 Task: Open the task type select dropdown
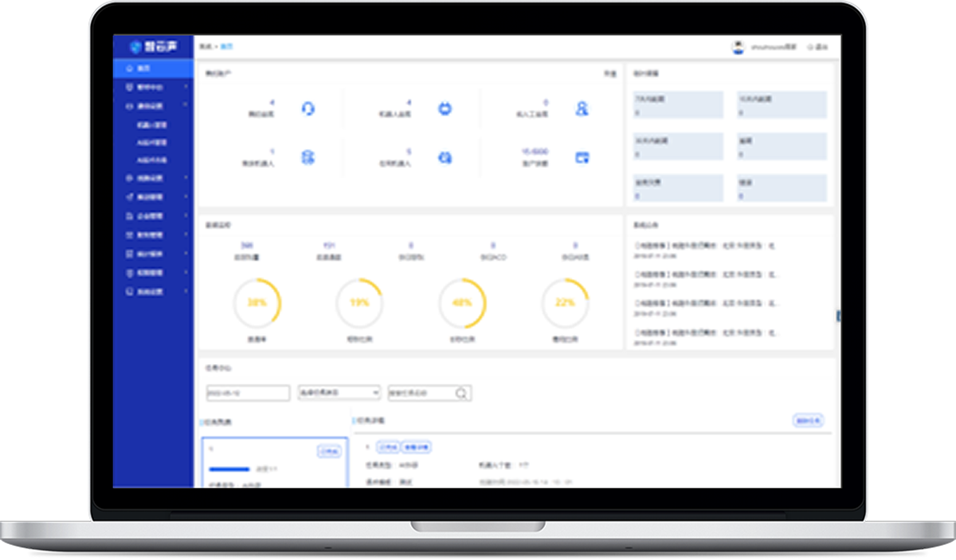coord(339,394)
